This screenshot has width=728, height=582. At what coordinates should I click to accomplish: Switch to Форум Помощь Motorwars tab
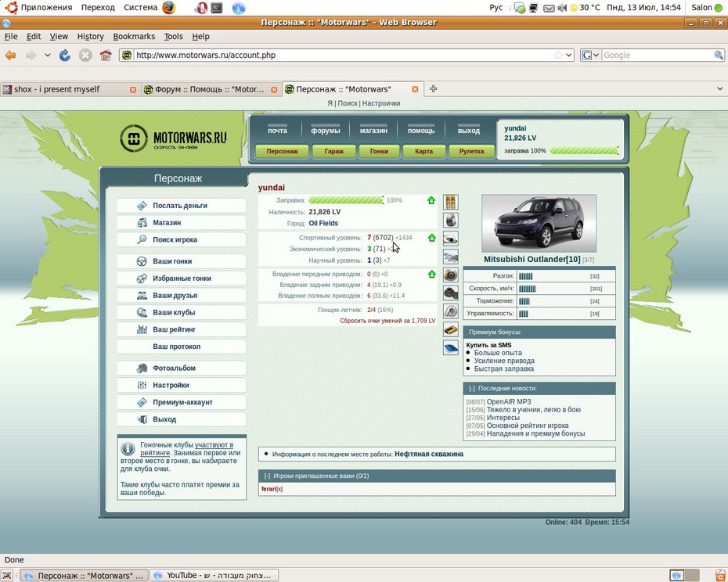click(x=211, y=89)
